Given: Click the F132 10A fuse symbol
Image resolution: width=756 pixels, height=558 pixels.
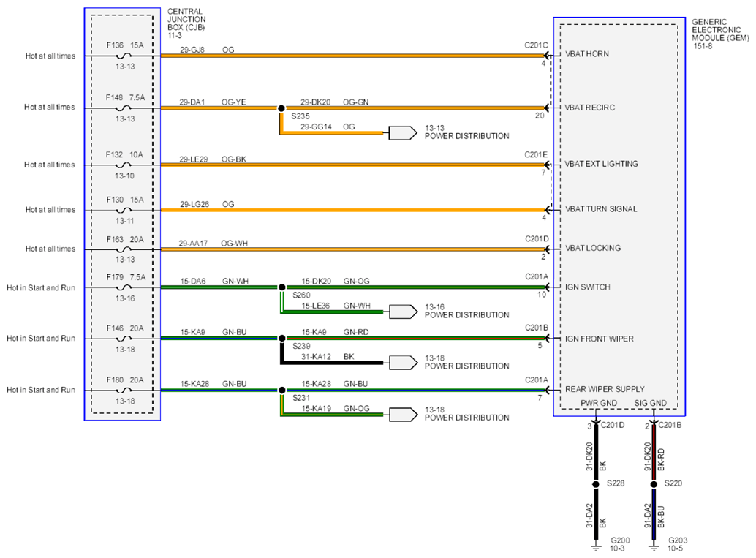Looking at the screenshot, I should [x=124, y=165].
